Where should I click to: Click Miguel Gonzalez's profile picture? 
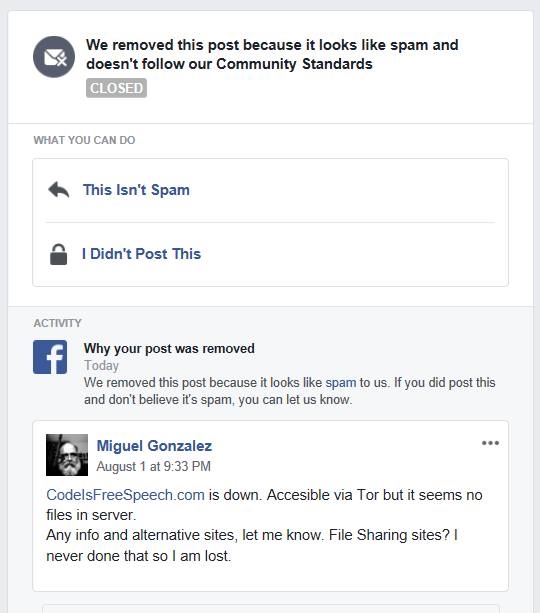[67, 455]
